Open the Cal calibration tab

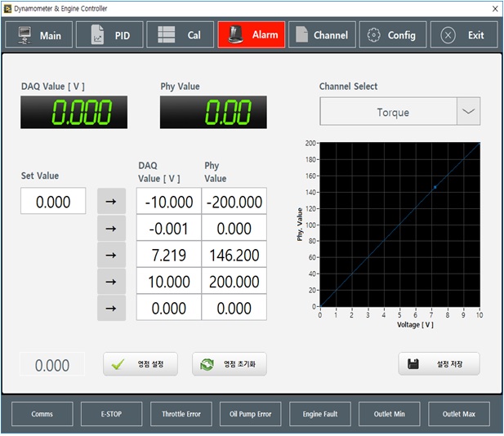(180, 35)
